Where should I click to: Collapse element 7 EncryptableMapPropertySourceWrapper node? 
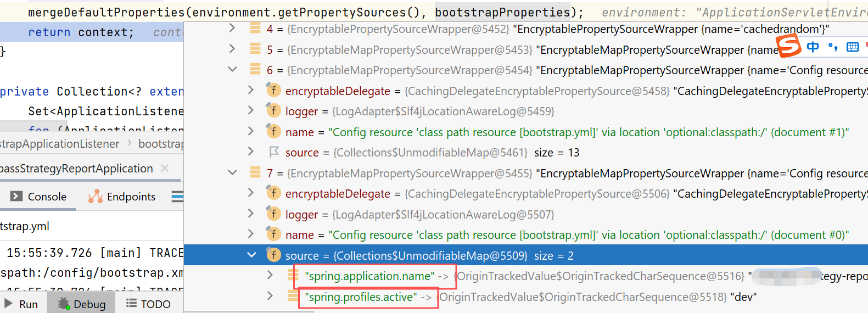coord(233,173)
